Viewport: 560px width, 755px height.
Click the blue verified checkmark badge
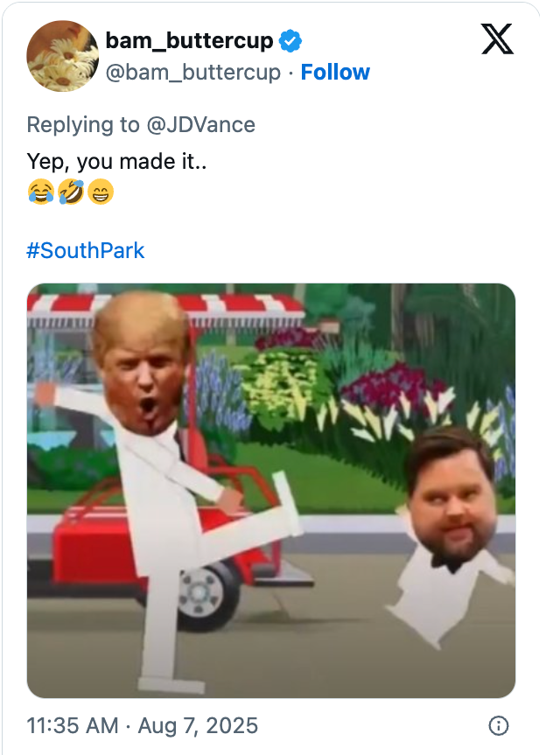click(x=290, y=38)
